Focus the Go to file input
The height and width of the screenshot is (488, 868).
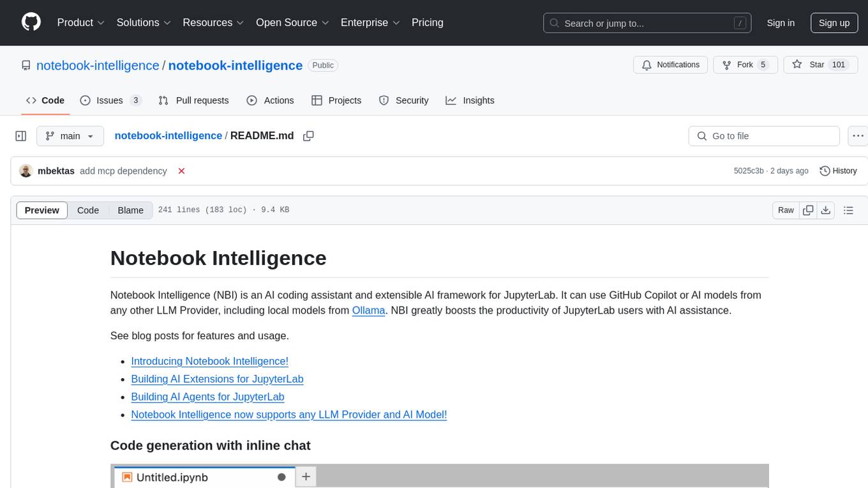click(764, 136)
